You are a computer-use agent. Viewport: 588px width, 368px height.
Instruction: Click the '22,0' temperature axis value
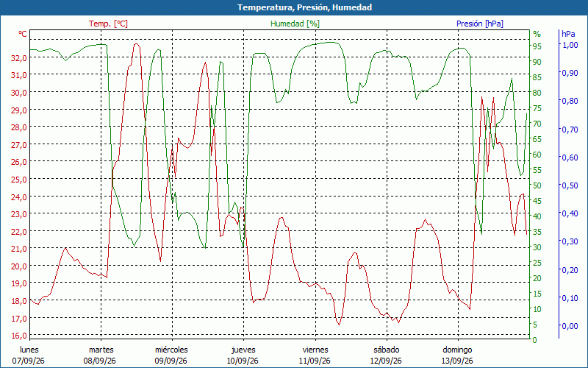coord(19,232)
